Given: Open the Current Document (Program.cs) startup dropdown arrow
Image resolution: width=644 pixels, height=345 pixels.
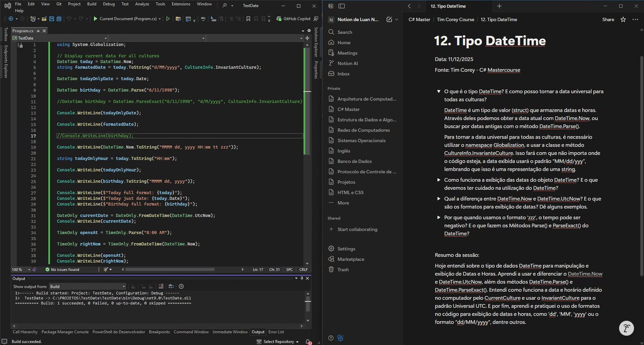Looking at the screenshot, I should coord(159,19).
